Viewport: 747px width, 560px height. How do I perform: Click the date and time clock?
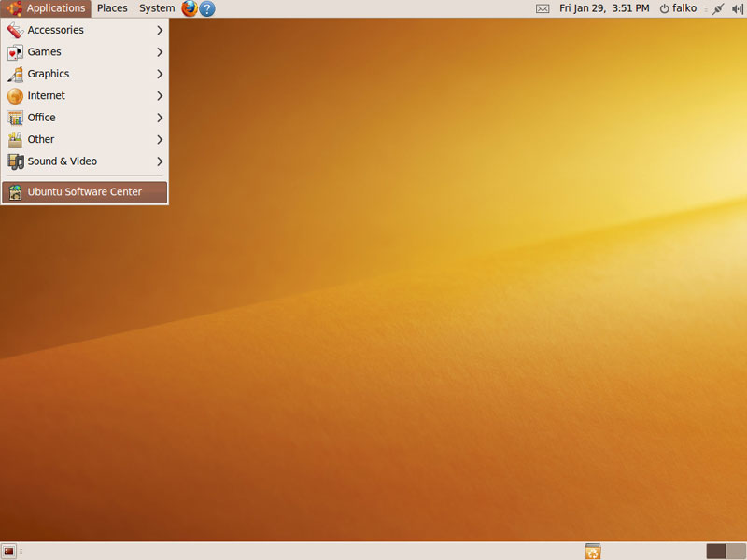pos(604,8)
